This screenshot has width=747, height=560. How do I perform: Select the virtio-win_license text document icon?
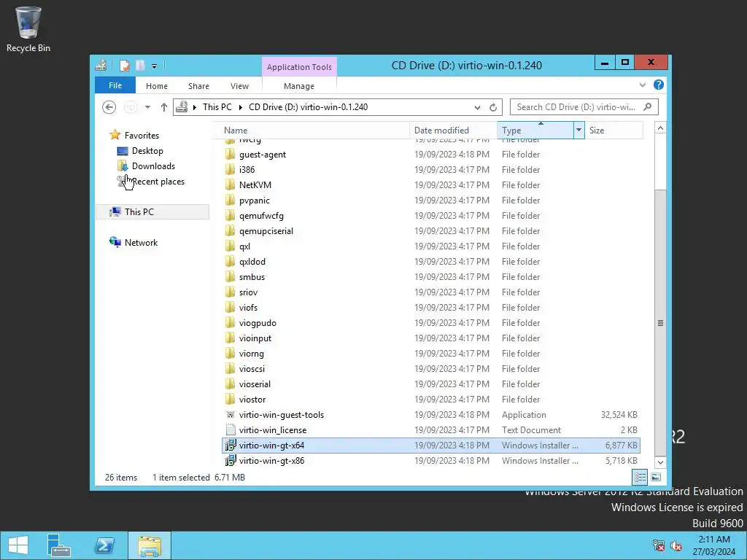point(230,430)
